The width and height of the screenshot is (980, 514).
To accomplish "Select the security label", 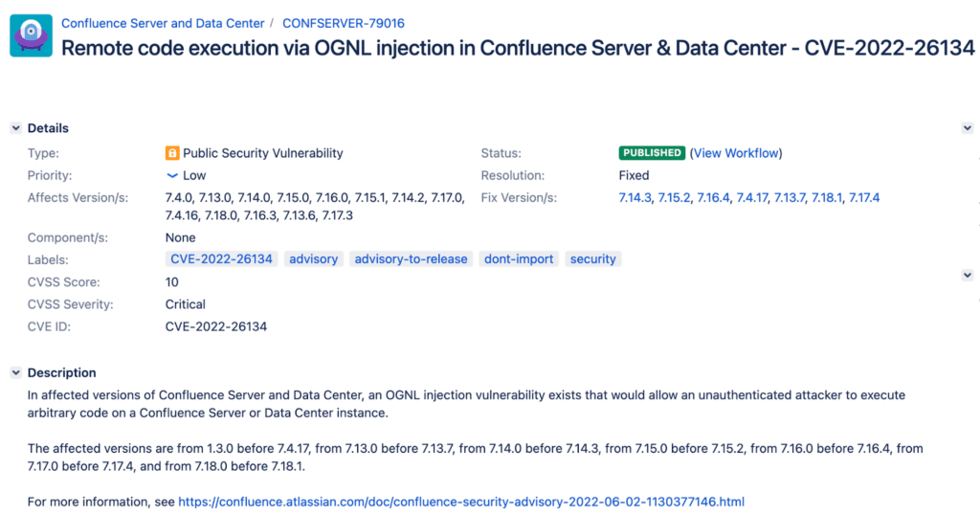I will tap(593, 259).
